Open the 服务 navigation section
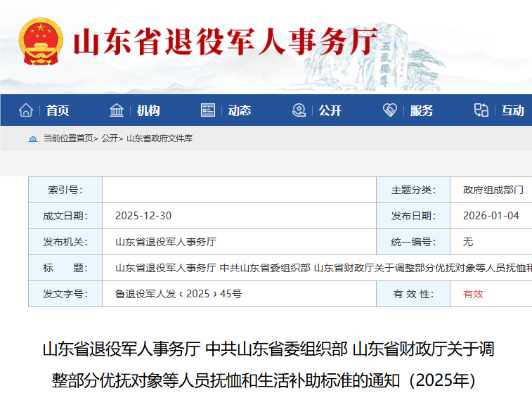Screen dimensions: 532x407 click(x=422, y=110)
